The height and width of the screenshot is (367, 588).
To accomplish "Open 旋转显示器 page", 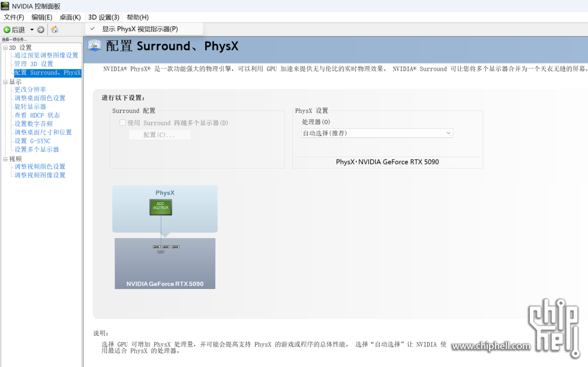I will point(31,107).
